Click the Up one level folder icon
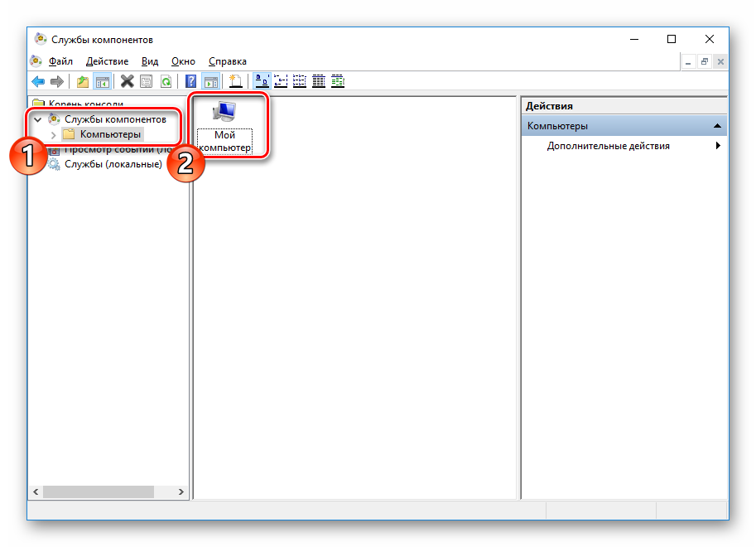 point(82,81)
